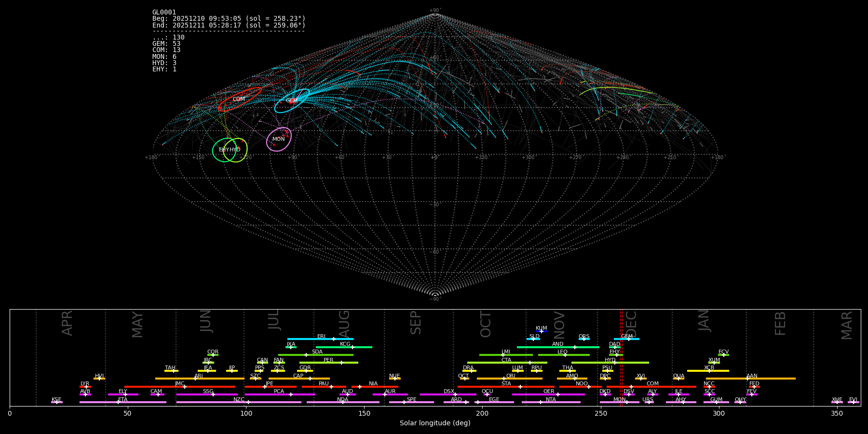The height and width of the screenshot is (434, 868).
Task: Select the NDA shower bar in the timeline
Action: coord(343,402)
